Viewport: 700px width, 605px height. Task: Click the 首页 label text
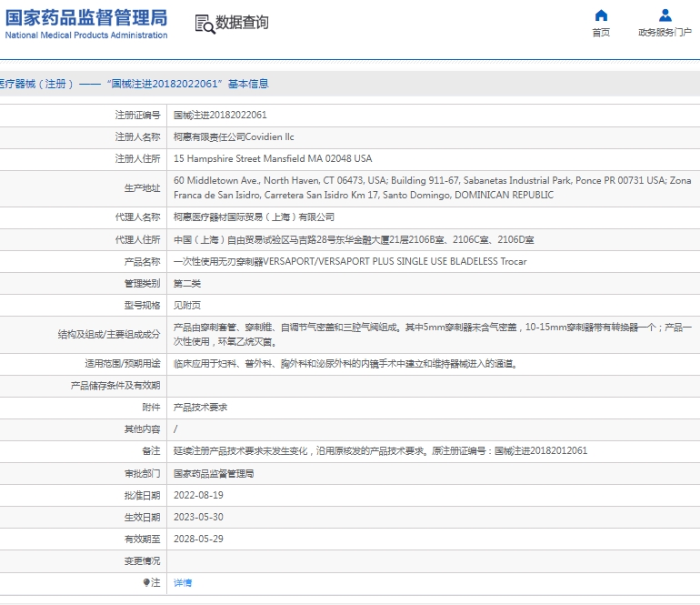tap(601, 33)
